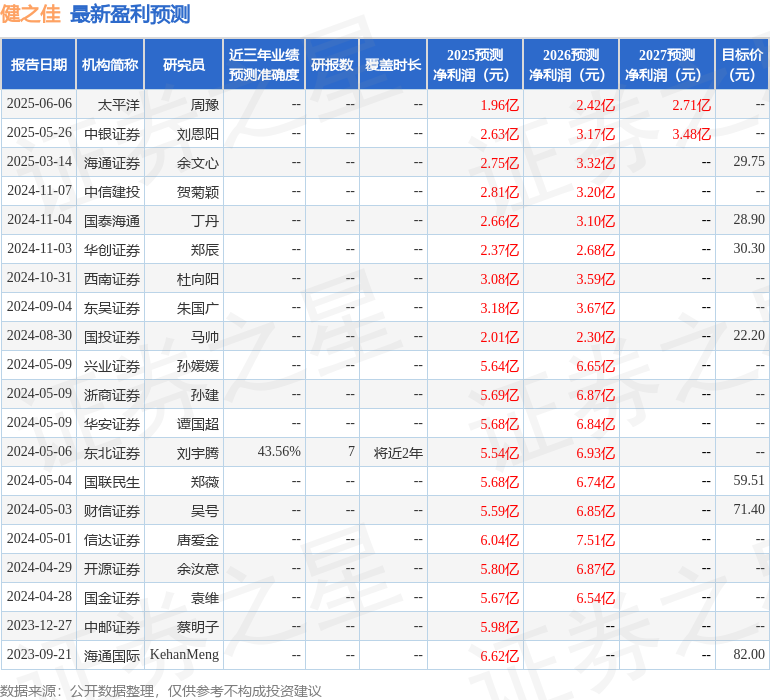Viewport: 770px width, 700px height.
Task: Click institution 中信建投
Action: pyautogui.click(x=112, y=192)
